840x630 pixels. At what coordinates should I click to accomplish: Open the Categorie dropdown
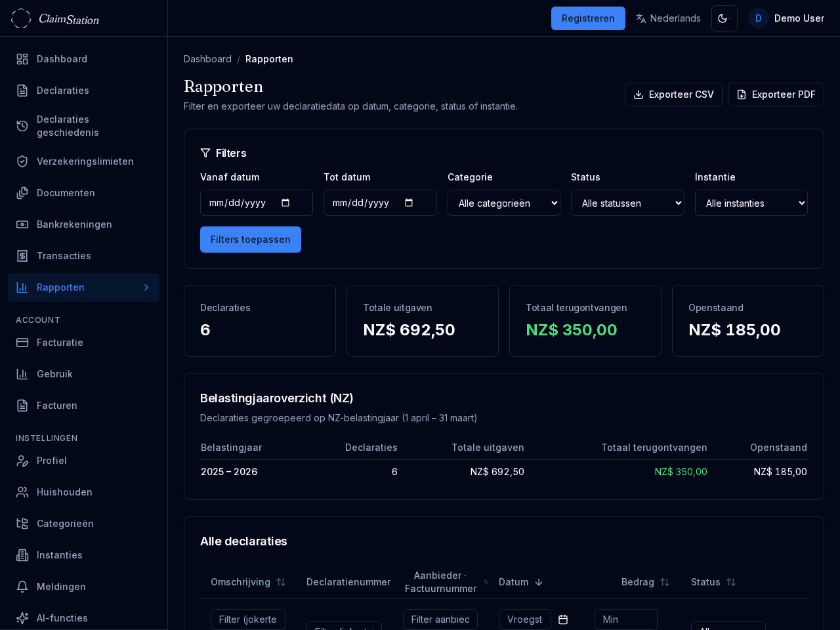click(x=503, y=203)
